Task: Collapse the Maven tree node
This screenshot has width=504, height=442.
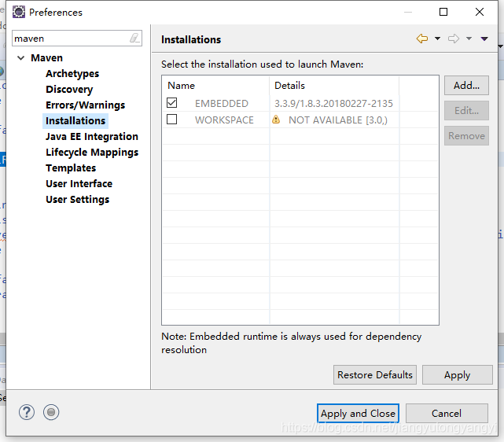Action: 21,58
